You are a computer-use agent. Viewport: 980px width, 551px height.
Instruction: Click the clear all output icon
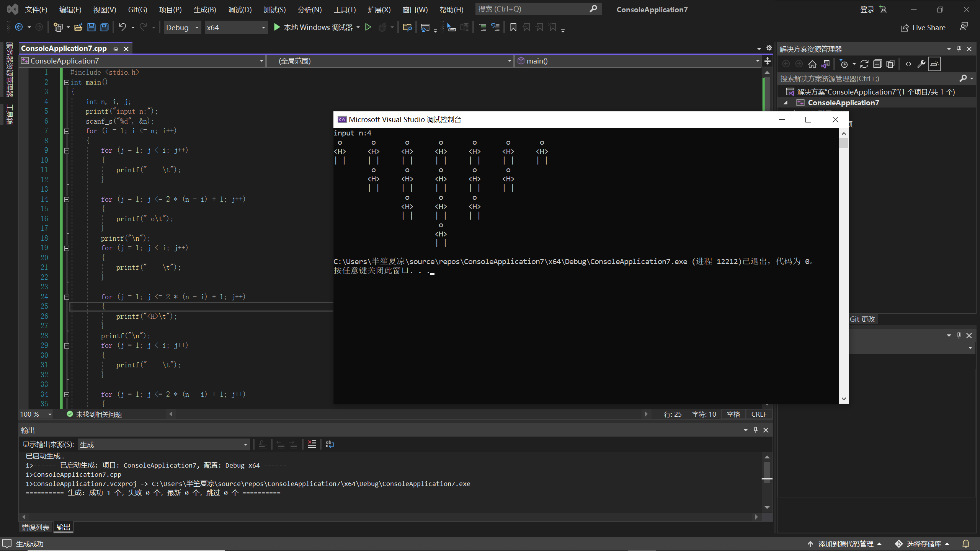(x=312, y=444)
